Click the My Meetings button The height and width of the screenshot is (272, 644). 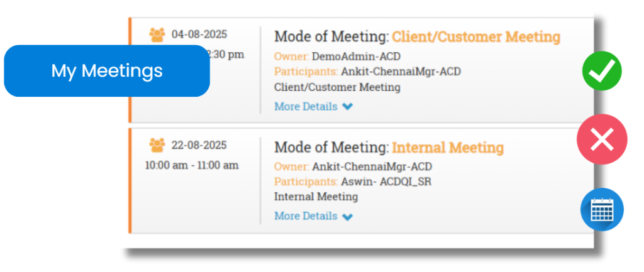[x=107, y=71]
